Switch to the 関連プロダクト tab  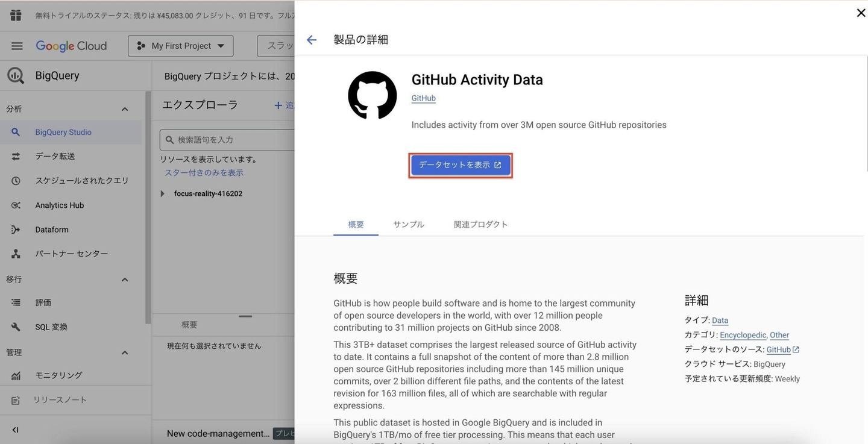pyautogui.click(x=480, y=224)
